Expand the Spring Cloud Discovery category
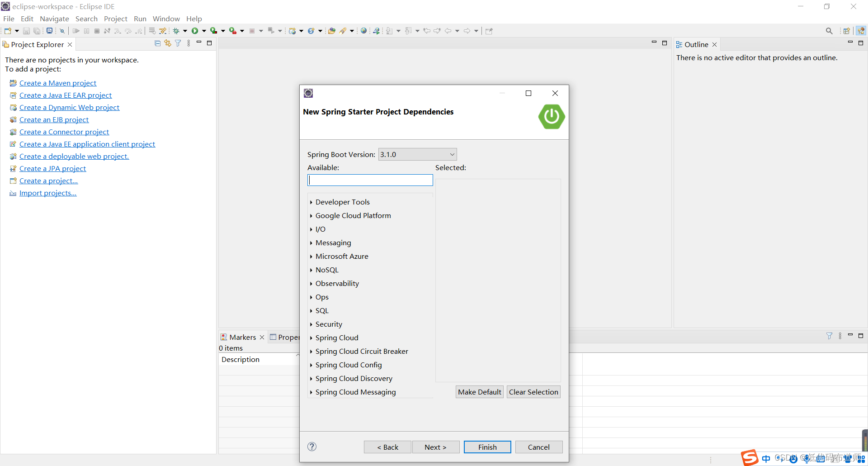The height and width of the screenshot is (466, 868). click(x=311, y=379)
